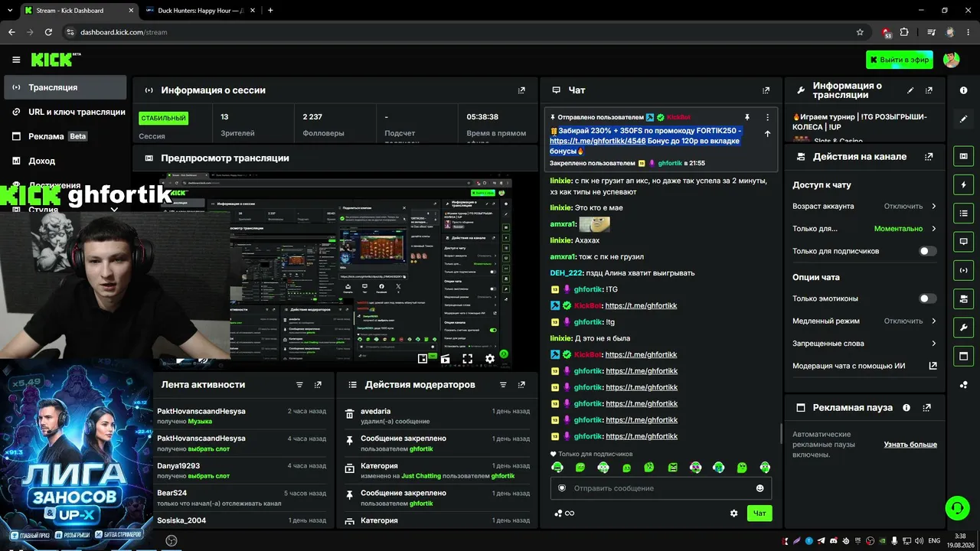Expand Медленный режим setting
Screen dimensions: 980x551
click(x=864, y=321)
